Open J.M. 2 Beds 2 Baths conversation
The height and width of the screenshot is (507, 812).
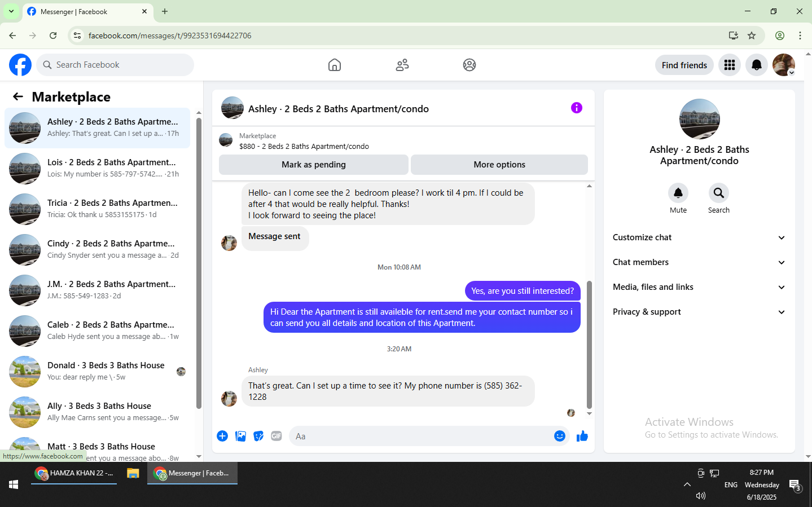(x=97, y=290)
